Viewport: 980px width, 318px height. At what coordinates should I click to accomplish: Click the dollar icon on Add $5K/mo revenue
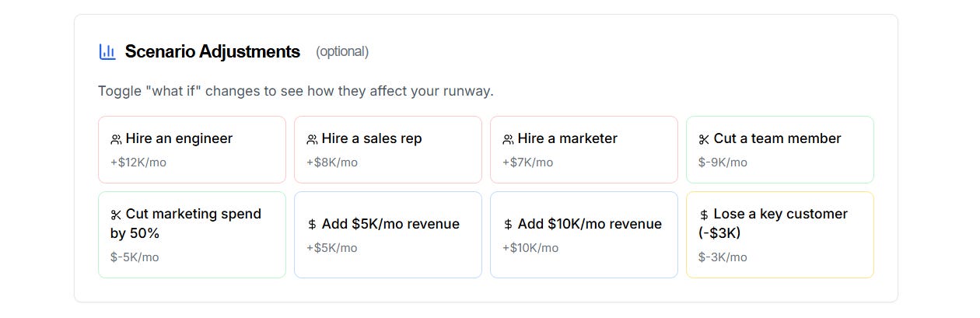point(312,225)
